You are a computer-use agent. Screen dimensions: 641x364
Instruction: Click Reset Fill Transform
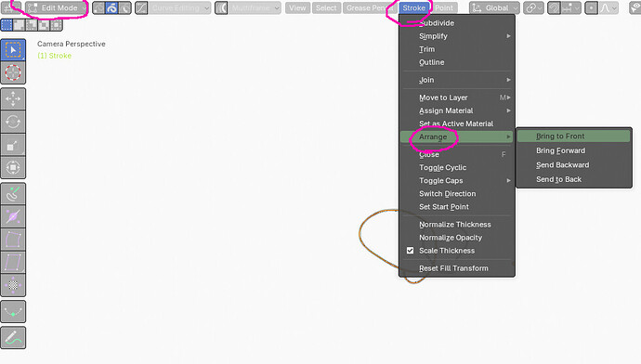tap(457, 268)
